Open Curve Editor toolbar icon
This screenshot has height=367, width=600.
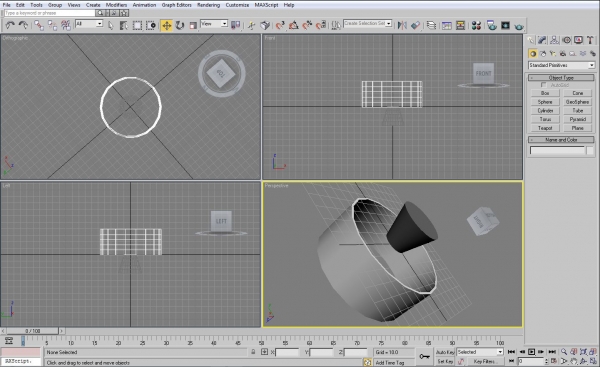click(447, 25)
